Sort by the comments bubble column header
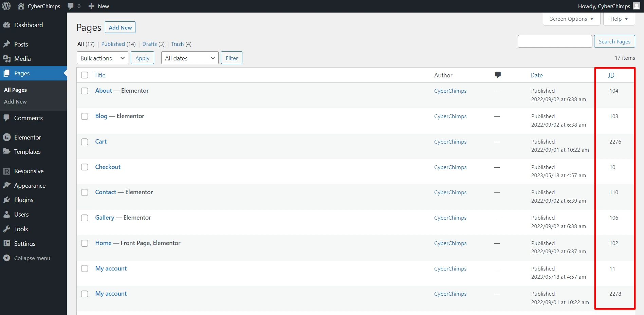This screenshot has width=644, height=315. click(498, 75)
